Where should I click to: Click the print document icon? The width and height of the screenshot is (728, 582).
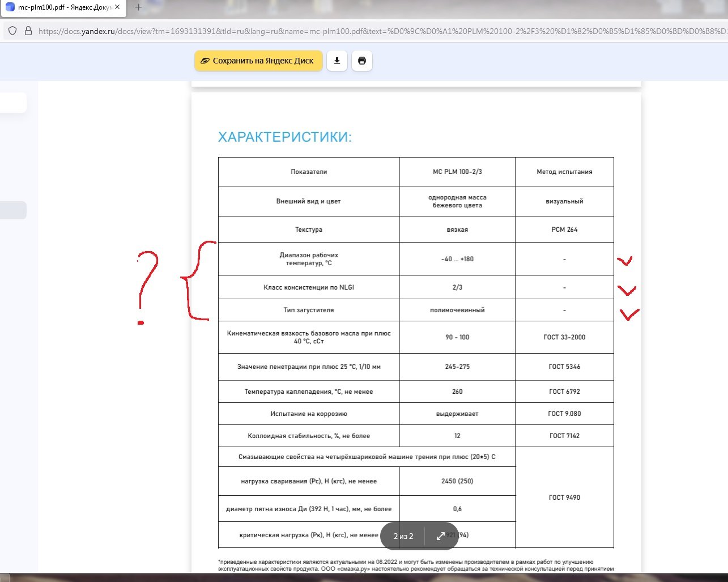(x=362, y=61)
